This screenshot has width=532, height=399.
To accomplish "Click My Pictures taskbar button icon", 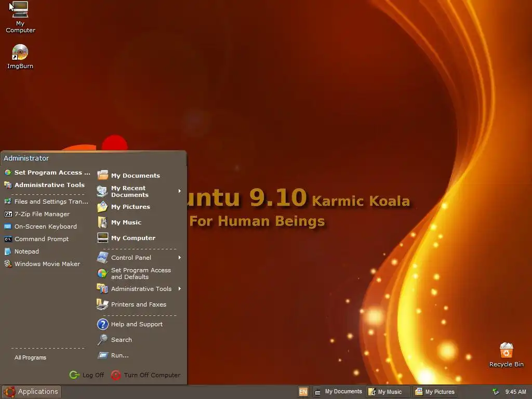I will (x=419, y=392).
